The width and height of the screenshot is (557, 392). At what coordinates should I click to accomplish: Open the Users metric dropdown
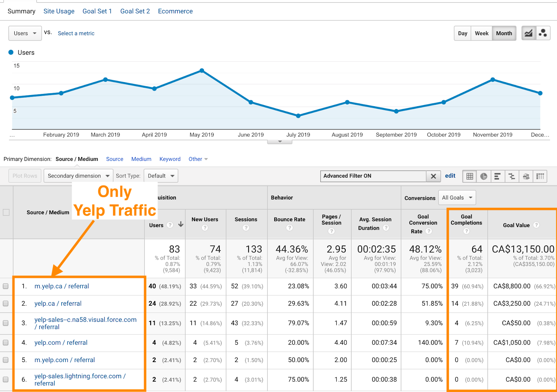tap(25, 33)
